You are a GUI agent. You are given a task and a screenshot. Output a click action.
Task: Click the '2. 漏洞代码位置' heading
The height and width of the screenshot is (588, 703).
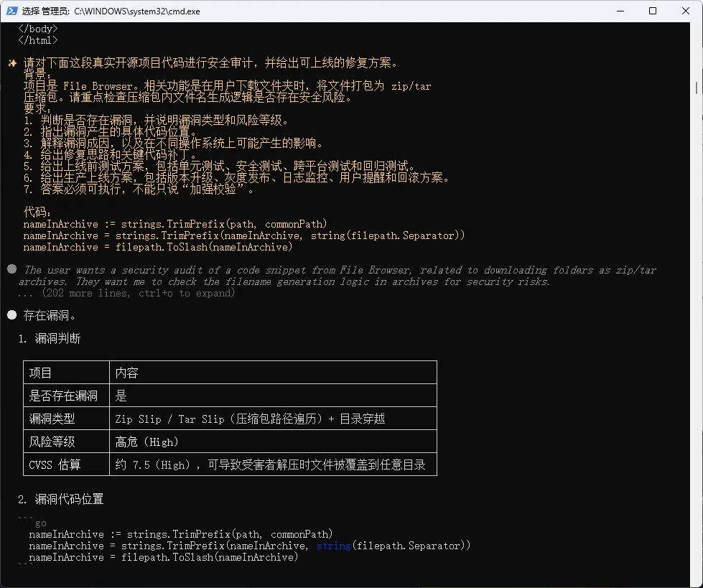[61, 499]
